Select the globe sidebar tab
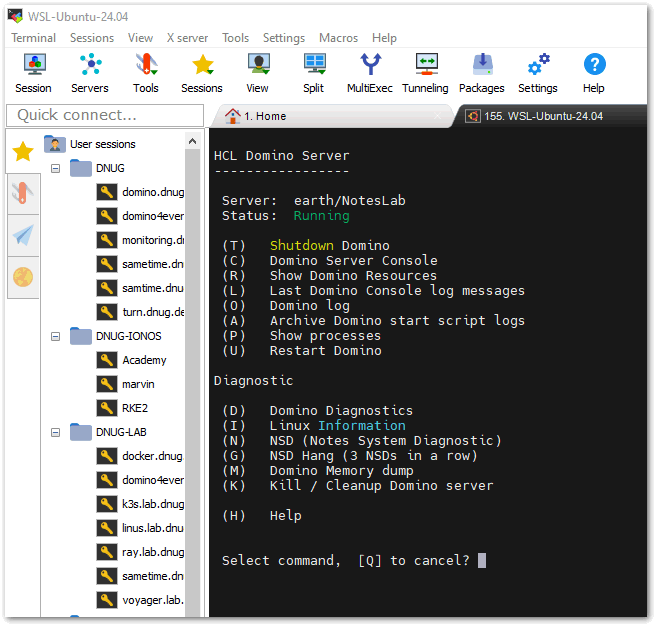656x626 pixels. coord(23,277)
